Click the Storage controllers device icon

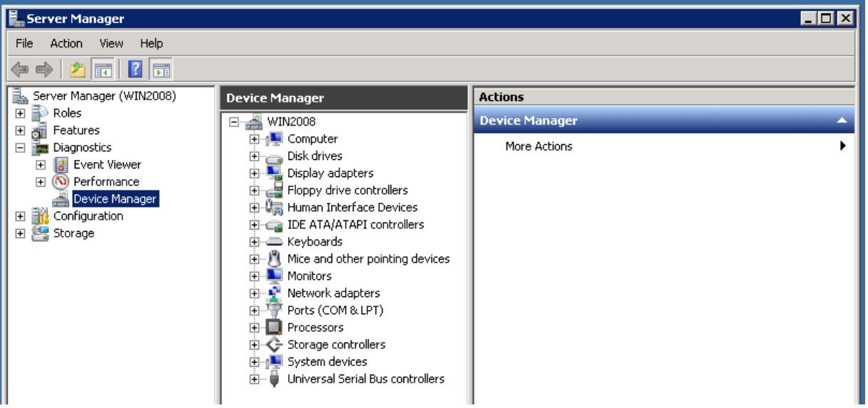(275, 345)
